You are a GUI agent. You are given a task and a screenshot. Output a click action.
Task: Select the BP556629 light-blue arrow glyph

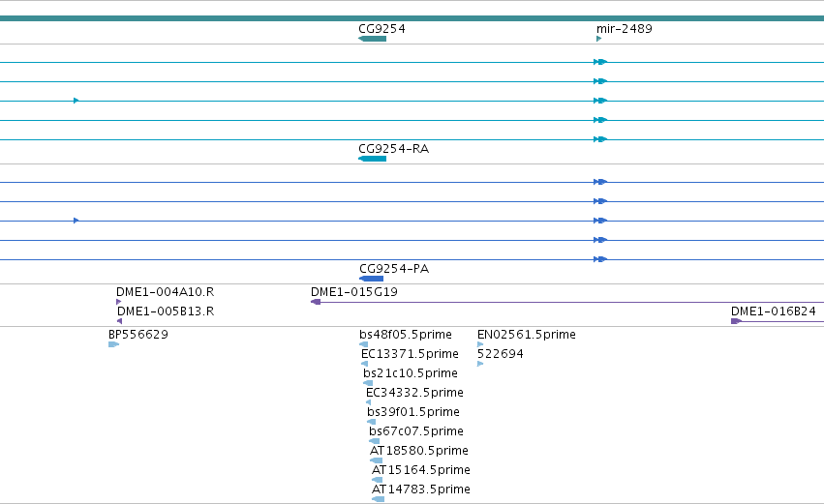click(x=113, y=344)
